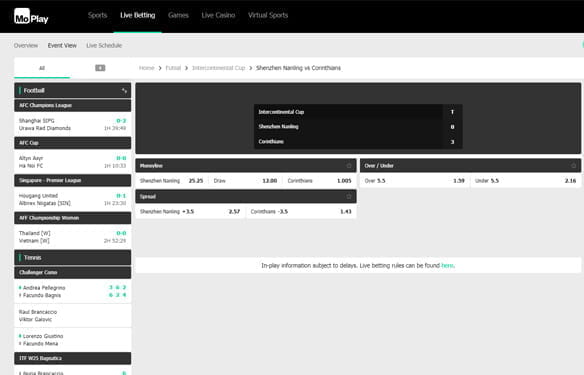Favorite the Over / Under market star
Image resolution: width=584 pixels, height=375 pixels.
click(x=573, y=166)
